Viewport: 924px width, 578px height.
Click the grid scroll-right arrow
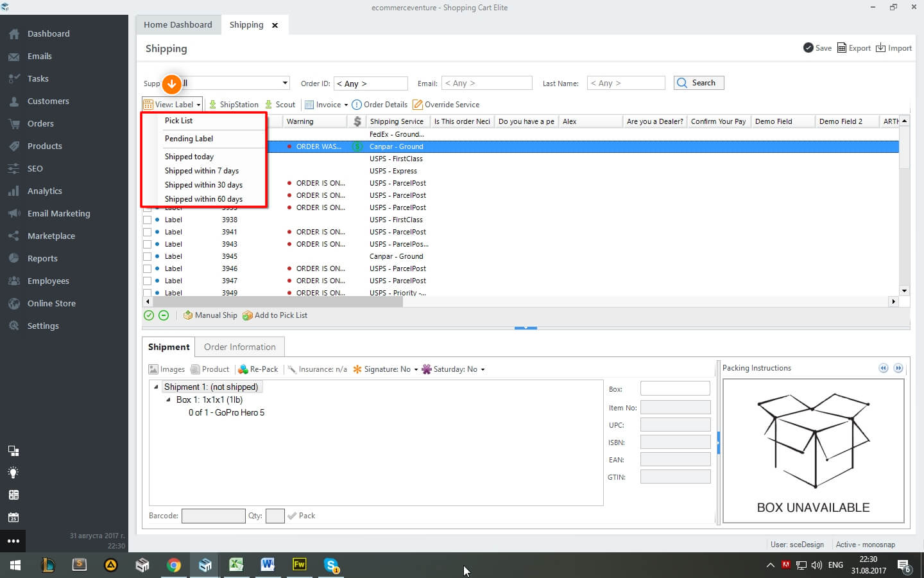tap(893, 301)
